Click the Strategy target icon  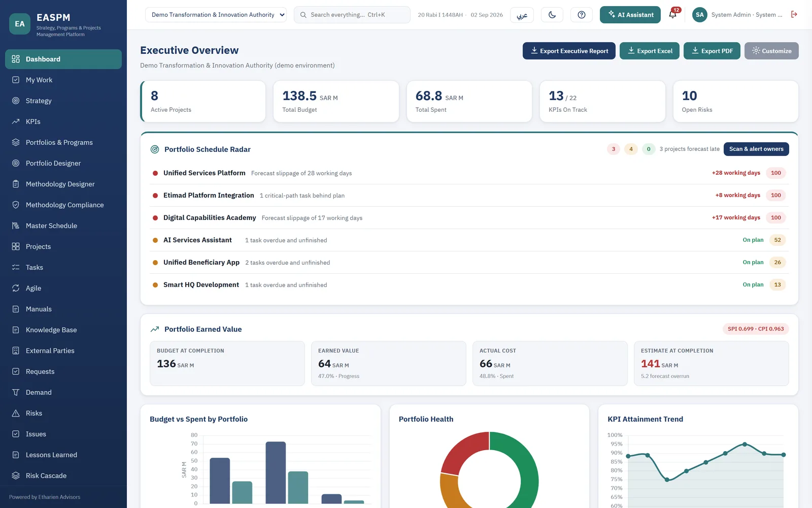(x=16, y=101)
